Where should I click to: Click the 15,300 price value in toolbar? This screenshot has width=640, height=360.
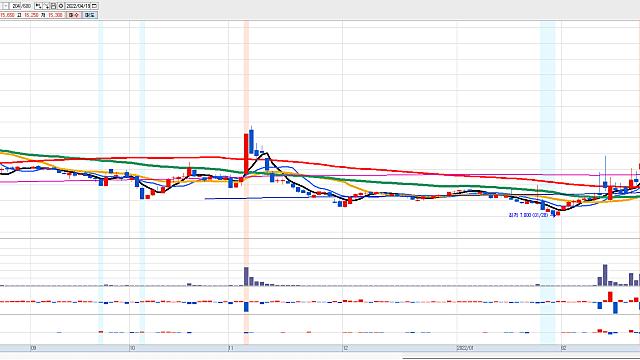(x=55, y=15)
